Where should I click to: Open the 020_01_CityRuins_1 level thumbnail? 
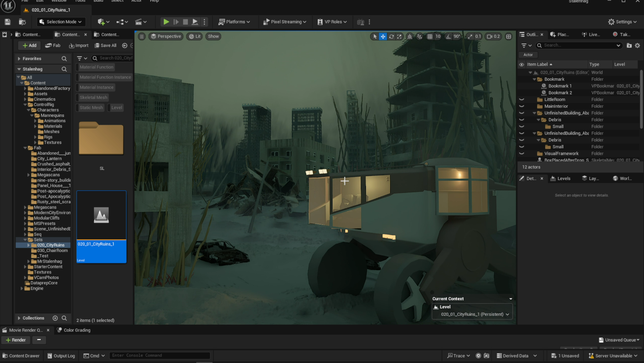(101, 215)
